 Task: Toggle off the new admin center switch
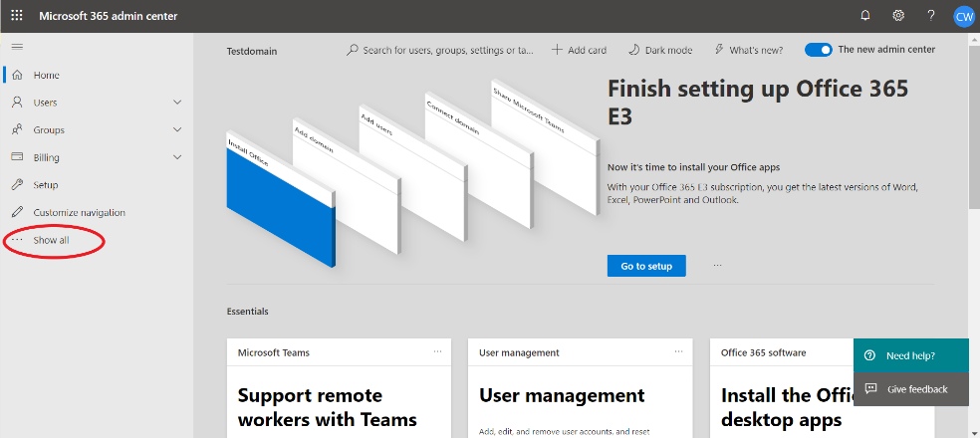click(x=818, y=50)
